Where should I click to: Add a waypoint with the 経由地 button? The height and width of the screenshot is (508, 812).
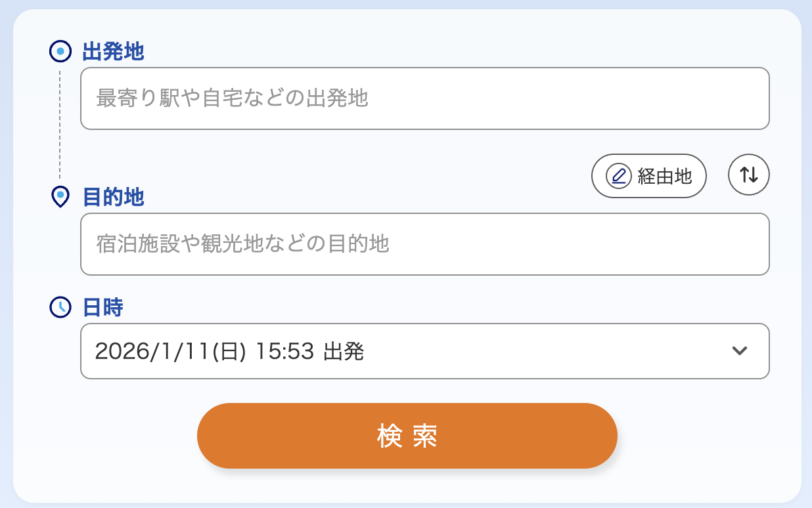coord(648,176)
